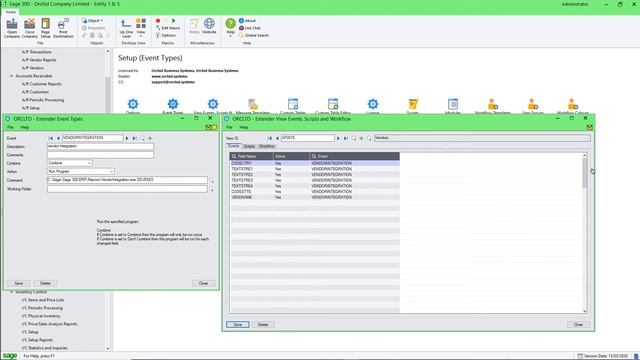Click Save in View Events window

click(x=238, y=324)
